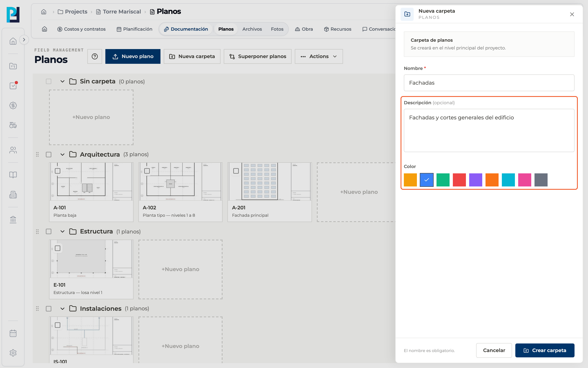Click the project home icon in tab bar
588x368 pixels.
[x=45, y=29]
